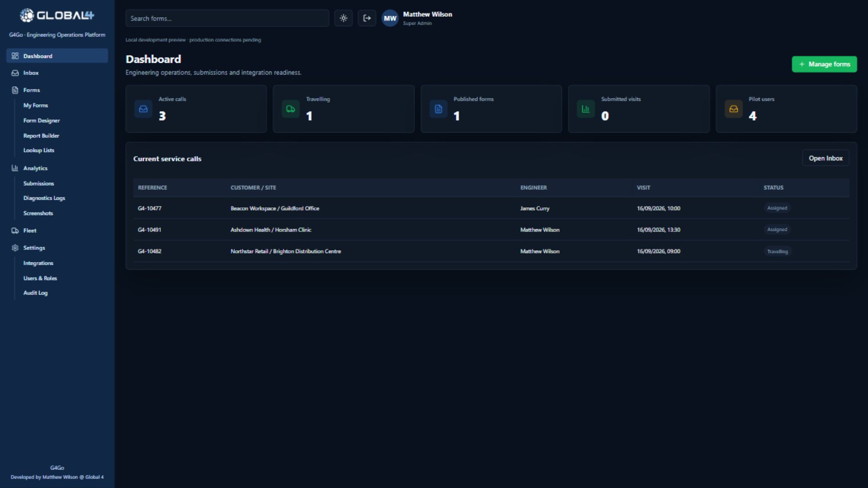Select reference G4-10482

[x=150, y=251]
